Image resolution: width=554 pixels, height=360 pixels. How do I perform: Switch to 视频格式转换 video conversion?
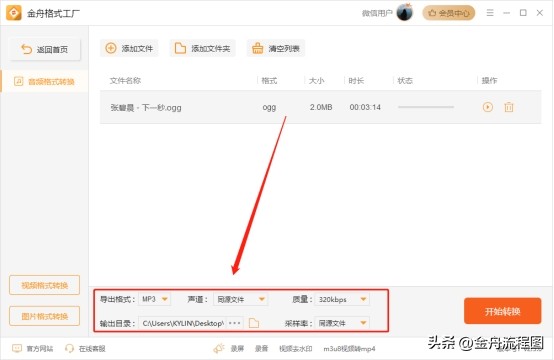pyautogui.click(x=45, y=285)
